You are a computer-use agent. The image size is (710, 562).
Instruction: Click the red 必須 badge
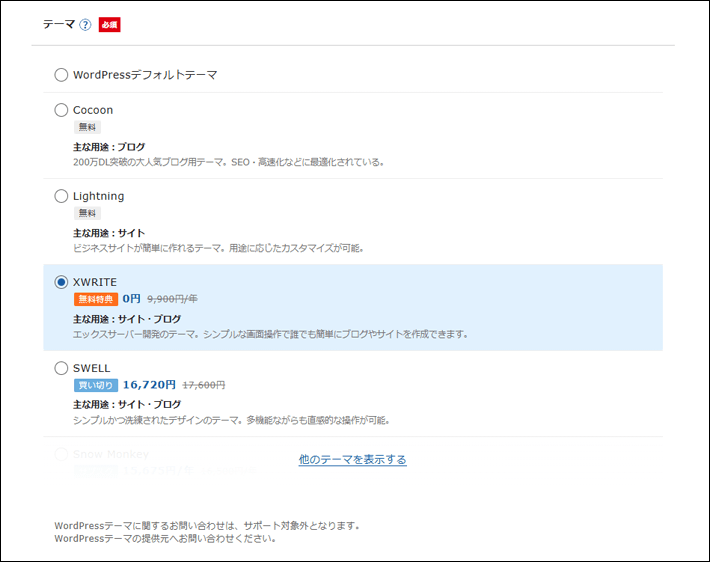coord(109,25)
